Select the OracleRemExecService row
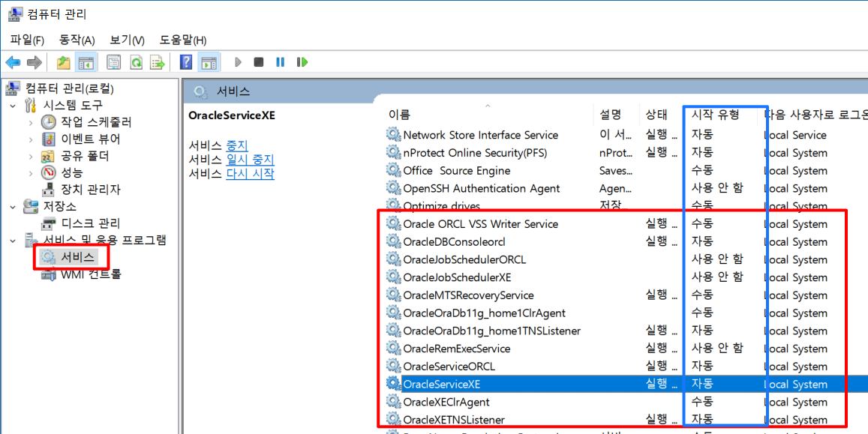Viewport: 868px width, 434px height. pyautogui.click(x=626, y=349)
